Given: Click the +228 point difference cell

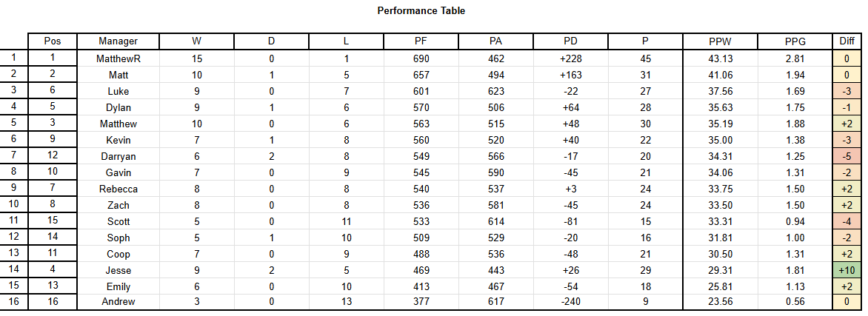Looking at the screenshot, I should [570, 58].
